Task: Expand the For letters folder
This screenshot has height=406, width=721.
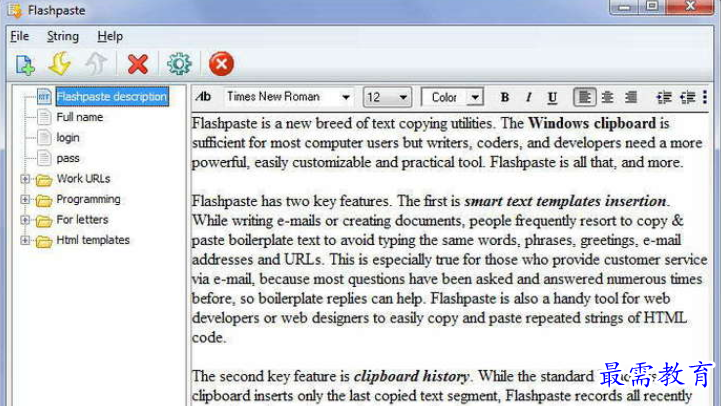Action: [x=25, y=220]
